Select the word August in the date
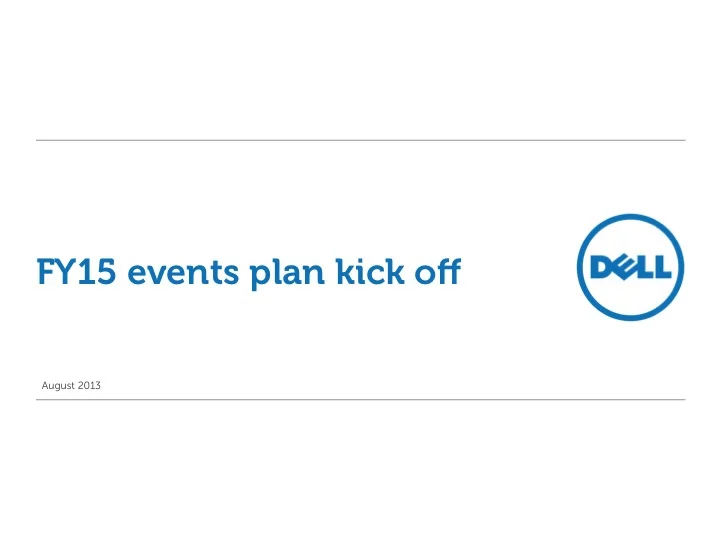Viewport: 720px width, 539px height. click(58, 386)
